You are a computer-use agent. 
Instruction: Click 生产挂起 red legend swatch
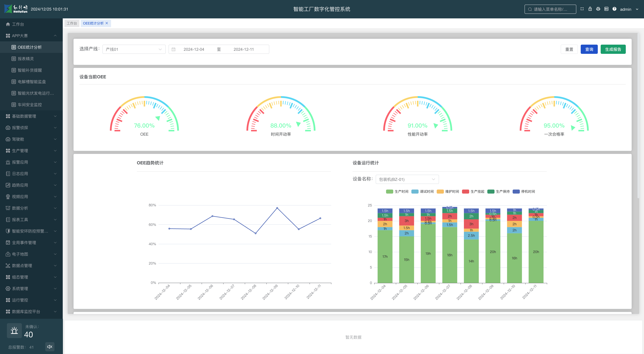point(465,192)
